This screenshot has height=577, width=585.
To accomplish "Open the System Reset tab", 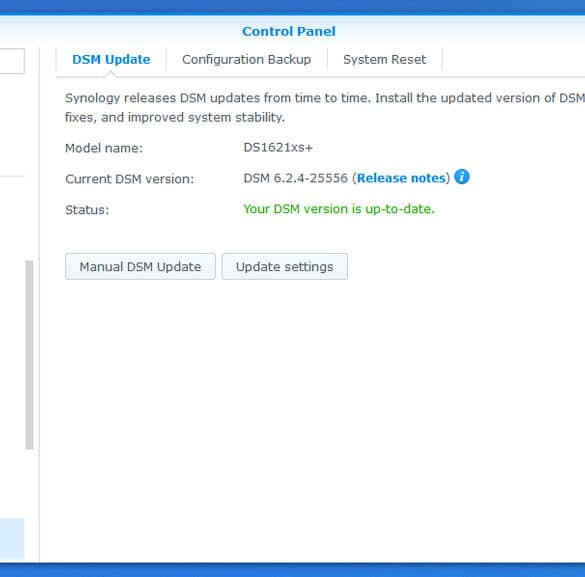I will tap(385, 60).
